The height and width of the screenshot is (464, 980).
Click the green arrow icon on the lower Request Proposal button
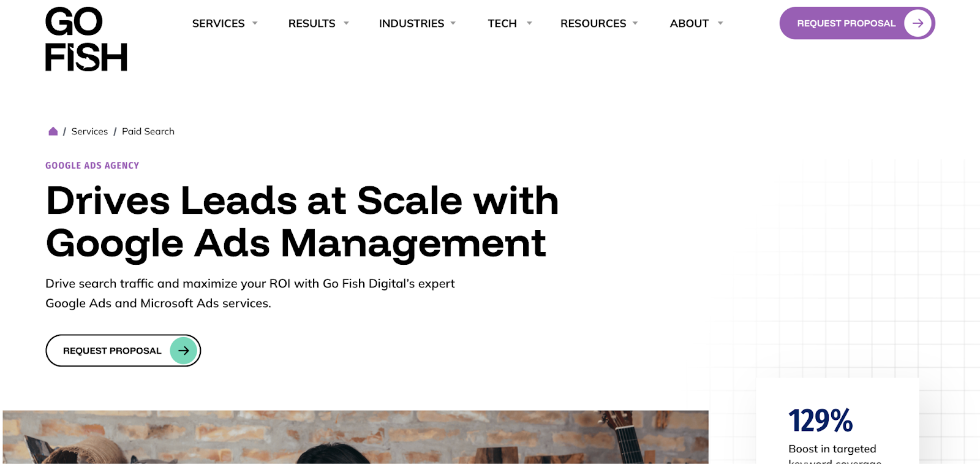(x=183, y=350)
